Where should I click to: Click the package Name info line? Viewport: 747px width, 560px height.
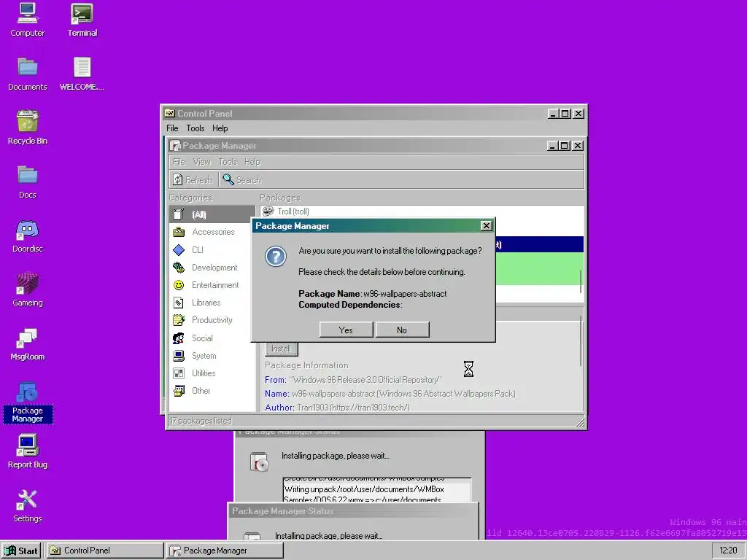coord(390,393)
